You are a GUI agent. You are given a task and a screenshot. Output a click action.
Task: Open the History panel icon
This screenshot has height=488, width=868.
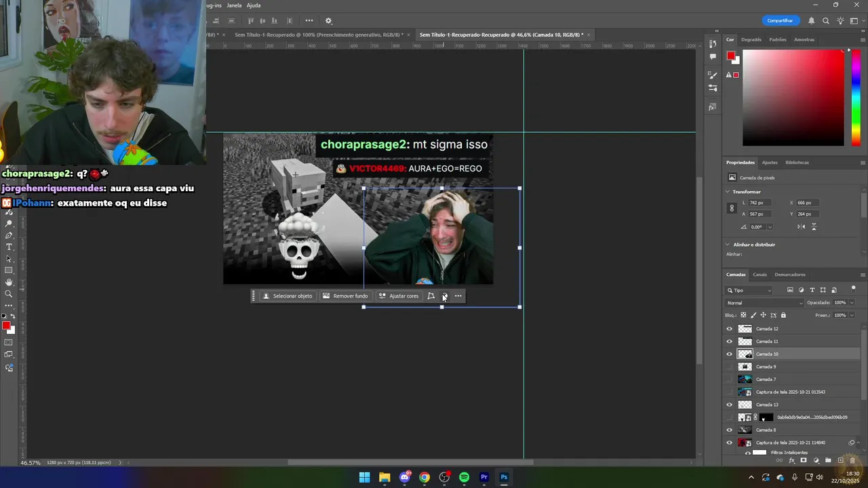tap(712, 44)
